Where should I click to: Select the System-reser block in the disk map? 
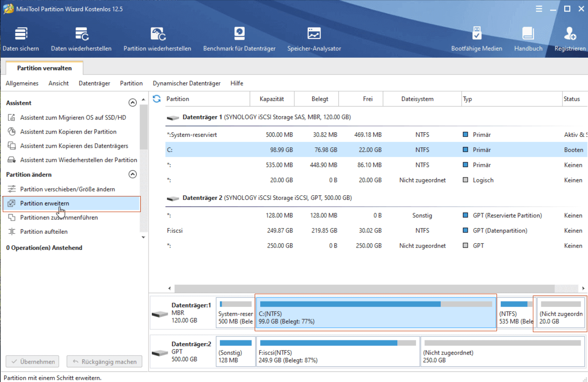[235, 312]
